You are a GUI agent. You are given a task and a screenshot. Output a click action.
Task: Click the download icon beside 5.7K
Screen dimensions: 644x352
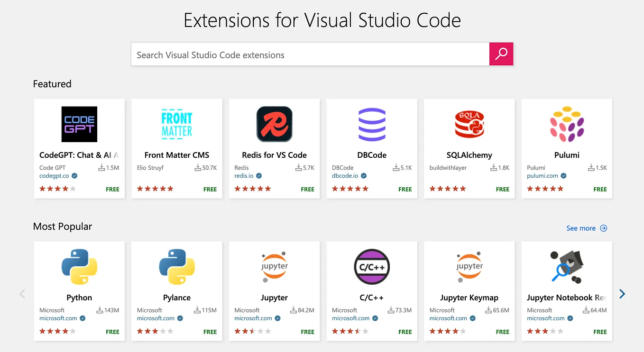point(298,167)
